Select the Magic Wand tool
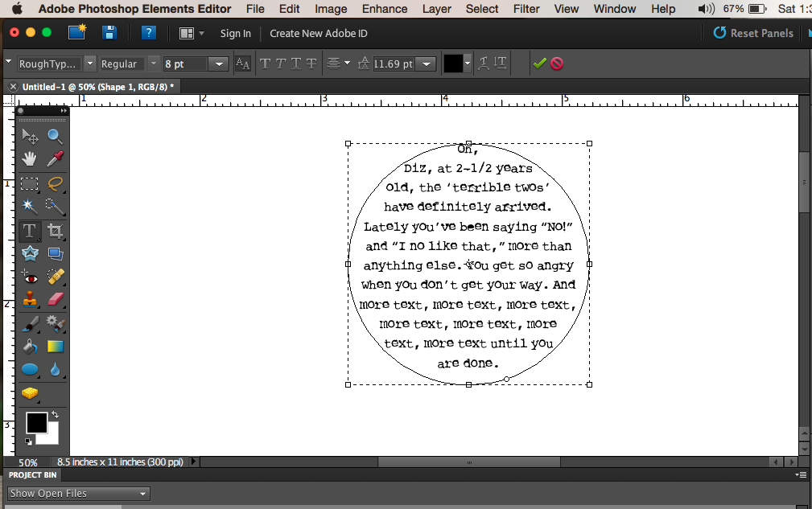Image resolution: width=812 pixels, height=509 pixels. click(x=29, y=205)
